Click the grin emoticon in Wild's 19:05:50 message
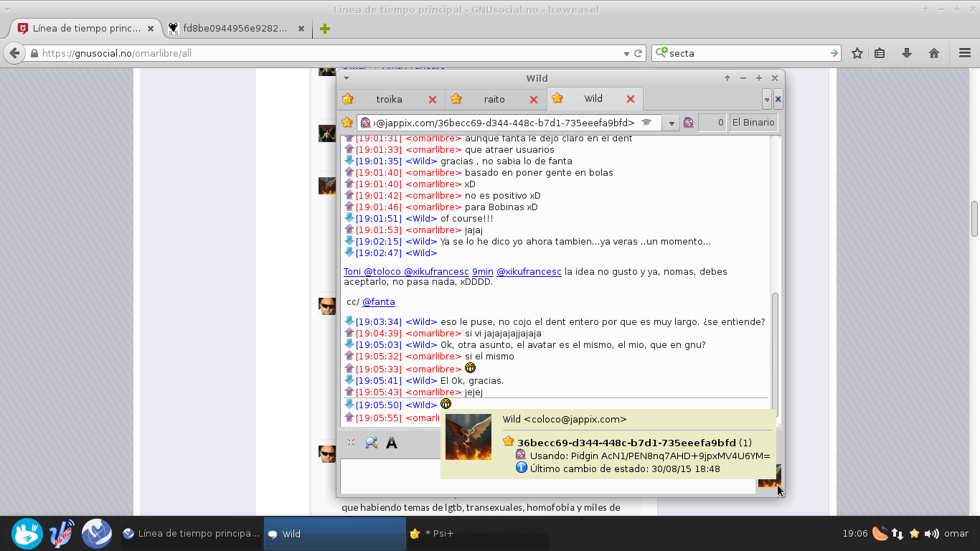This screenshot has width=980, height=551. click(x=446, y=404)
